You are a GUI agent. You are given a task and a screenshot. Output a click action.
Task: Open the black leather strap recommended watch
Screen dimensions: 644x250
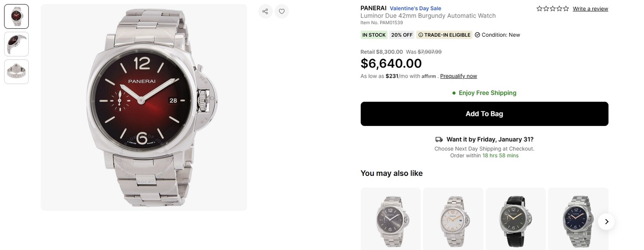(x=515, y=221)
